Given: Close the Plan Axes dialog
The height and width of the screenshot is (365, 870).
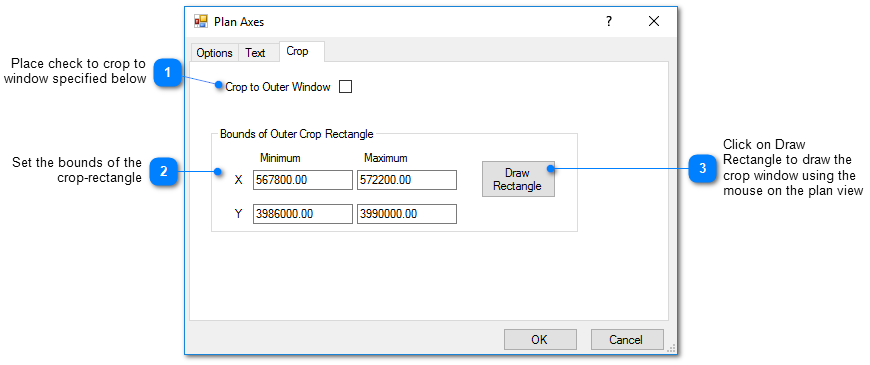Looking at the screenshot, I should tap(654, 22).
